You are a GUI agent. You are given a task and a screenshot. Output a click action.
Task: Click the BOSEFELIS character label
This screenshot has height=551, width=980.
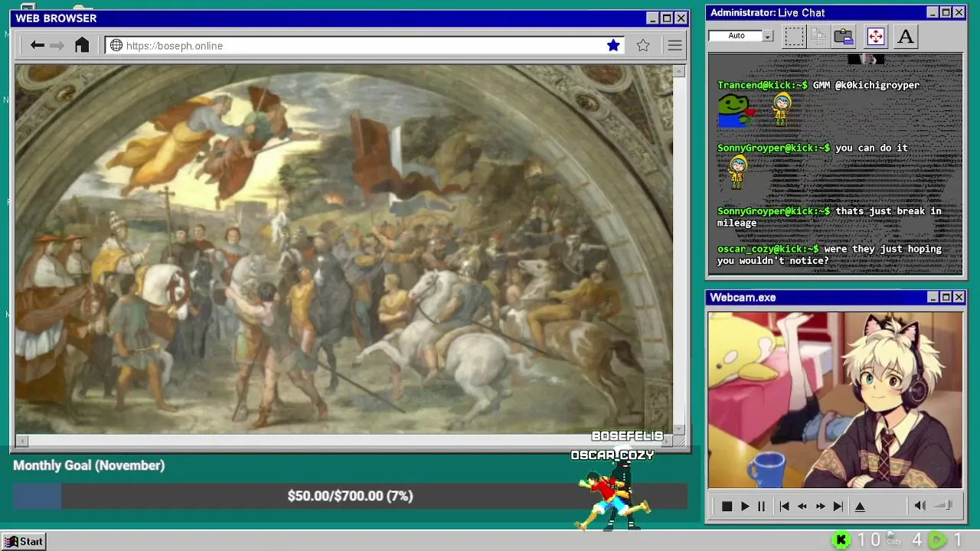pos(627,436)
